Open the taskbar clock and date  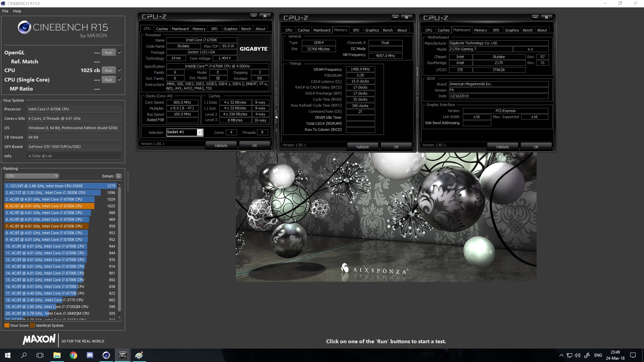click(615, 355)
